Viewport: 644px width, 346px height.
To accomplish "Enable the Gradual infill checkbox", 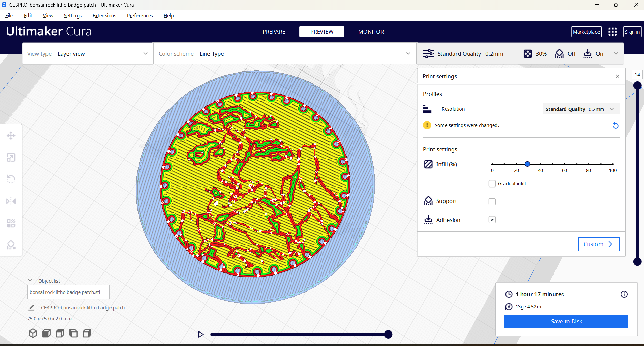I will 492,184.
